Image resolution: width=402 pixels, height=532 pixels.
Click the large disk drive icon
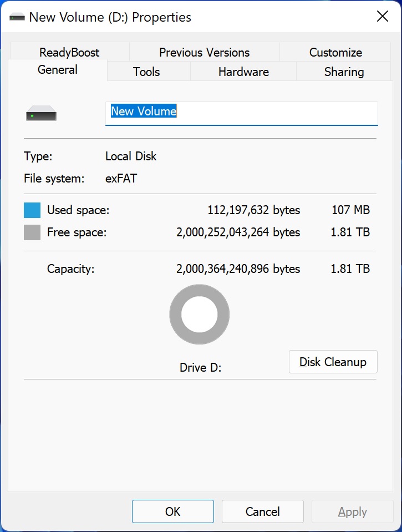coord(42,113)
